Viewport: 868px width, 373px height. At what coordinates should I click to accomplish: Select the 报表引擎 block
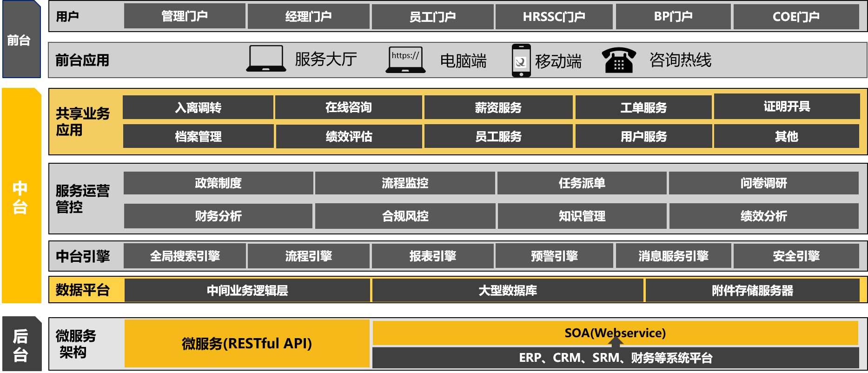(x=432, y=256)
